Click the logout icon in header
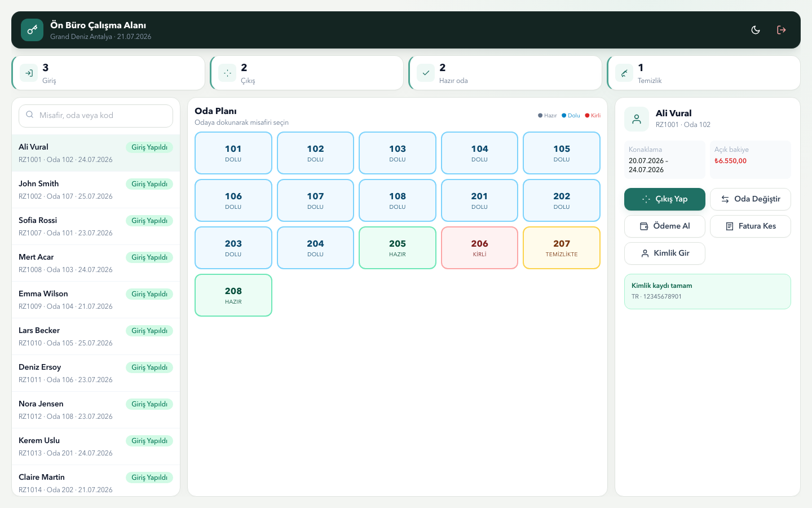Viewport: 812px width, 508px height. point(782,30)
